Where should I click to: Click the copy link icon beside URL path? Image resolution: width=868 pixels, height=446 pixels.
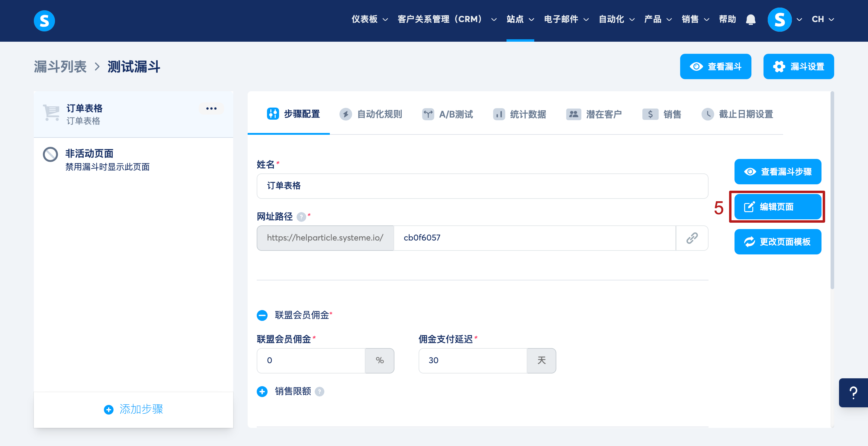(x=692, y=238)
